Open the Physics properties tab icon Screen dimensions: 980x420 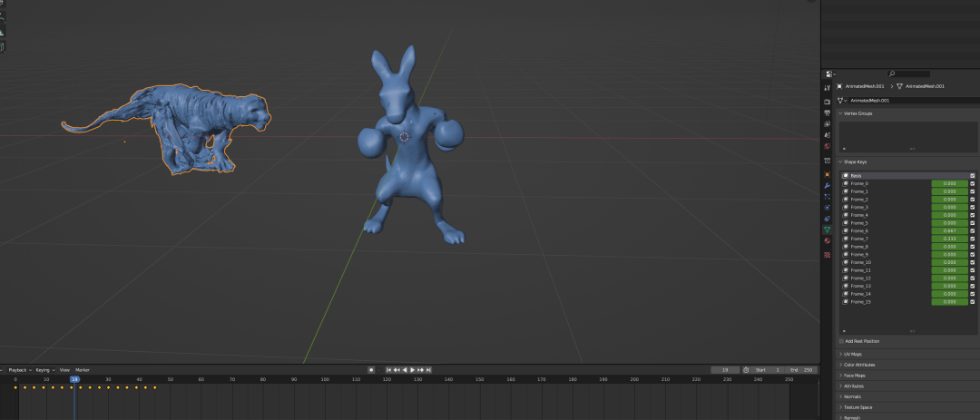pyautogui.click(x=828, y=208)
